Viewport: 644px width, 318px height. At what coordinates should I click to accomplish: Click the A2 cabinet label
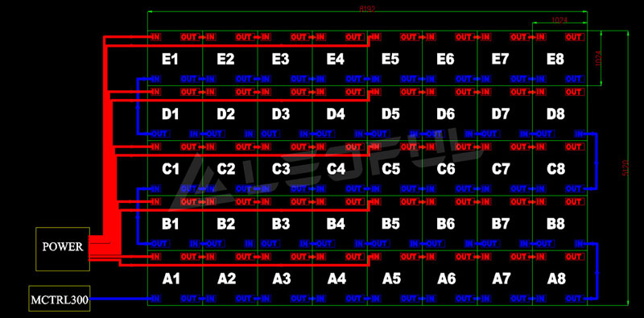click(226, 279)
